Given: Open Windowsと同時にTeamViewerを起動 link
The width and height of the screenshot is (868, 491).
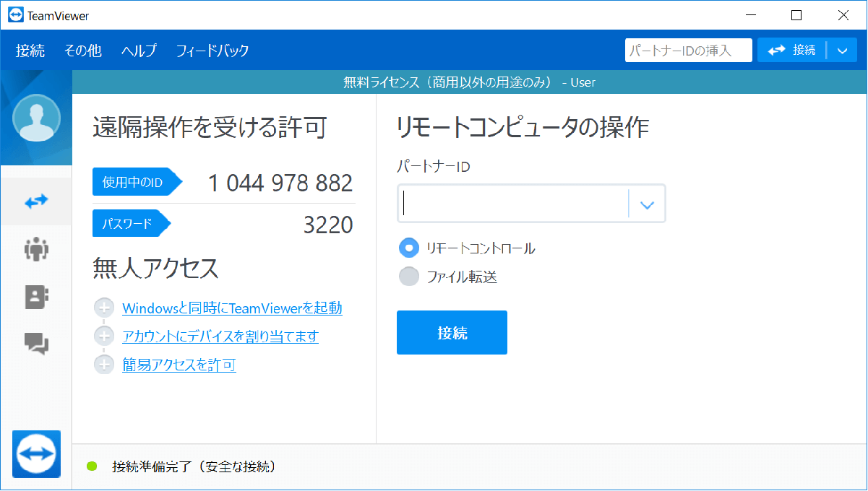Looking at the screenshot, I should [232, 308].
